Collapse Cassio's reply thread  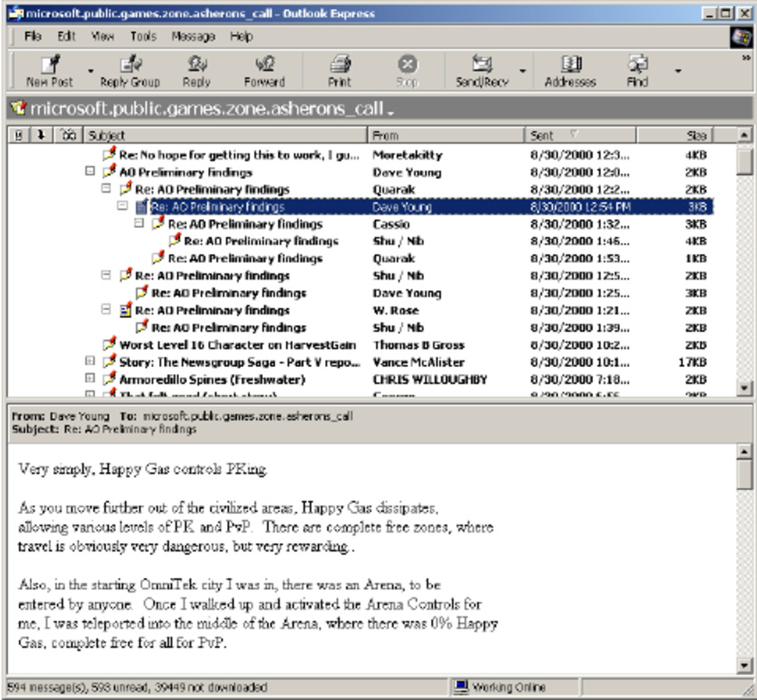click(139, 223)
